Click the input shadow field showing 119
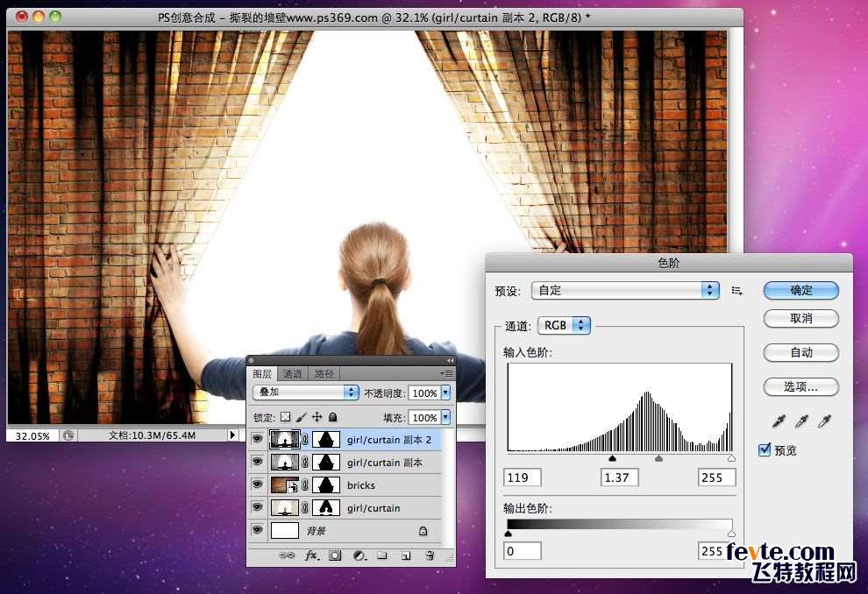Image resolution: width=868 pixels, height=594 pixels. (522, 477)
